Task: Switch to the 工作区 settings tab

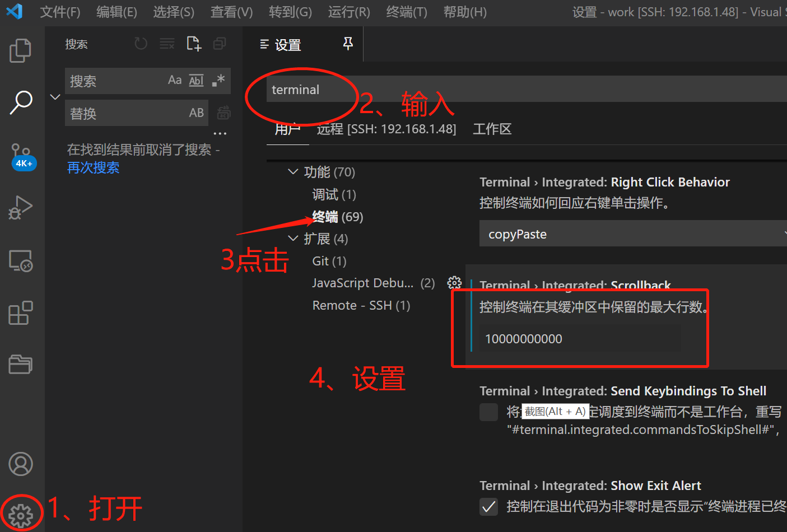Action: pyautogui.click(x=491, y=129)
